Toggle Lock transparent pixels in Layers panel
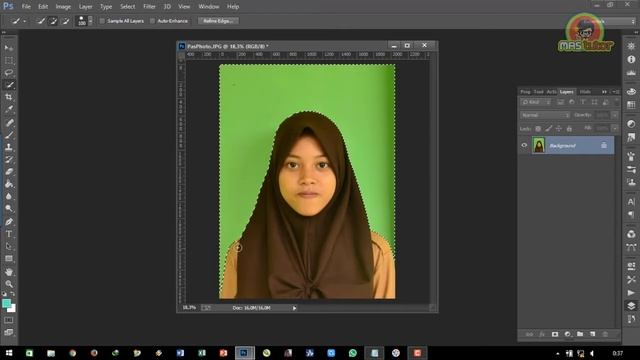The height and width of the screenshot is (360, 640). [538, 129]
